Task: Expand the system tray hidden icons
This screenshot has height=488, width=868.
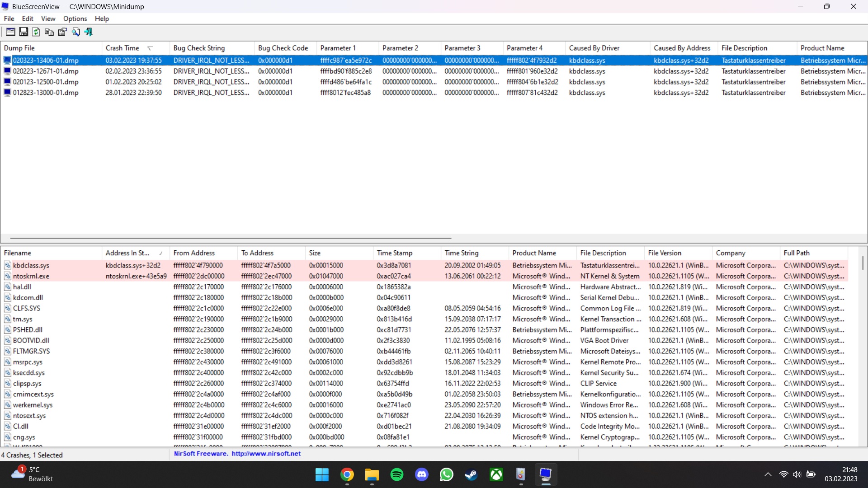Action: coord(768,475)
